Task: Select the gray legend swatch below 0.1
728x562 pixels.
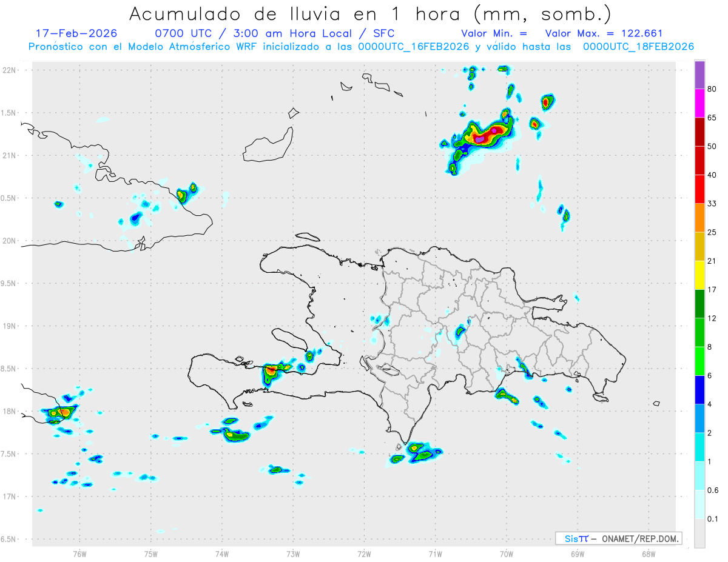Action: pos(699,533)
